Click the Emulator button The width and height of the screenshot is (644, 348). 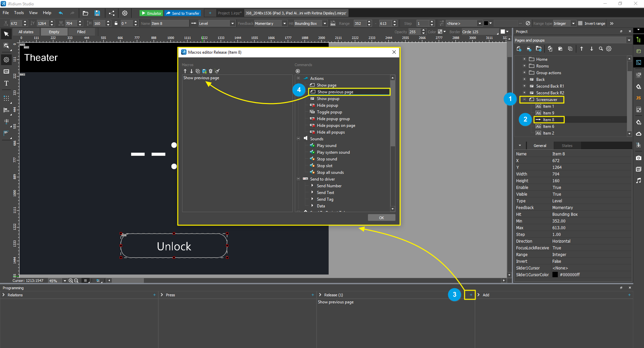151,13
